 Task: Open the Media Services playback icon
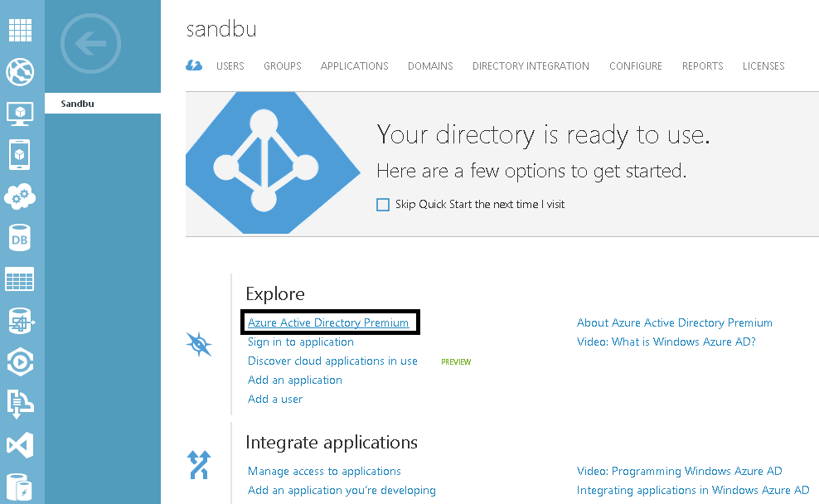pos(21,362)
